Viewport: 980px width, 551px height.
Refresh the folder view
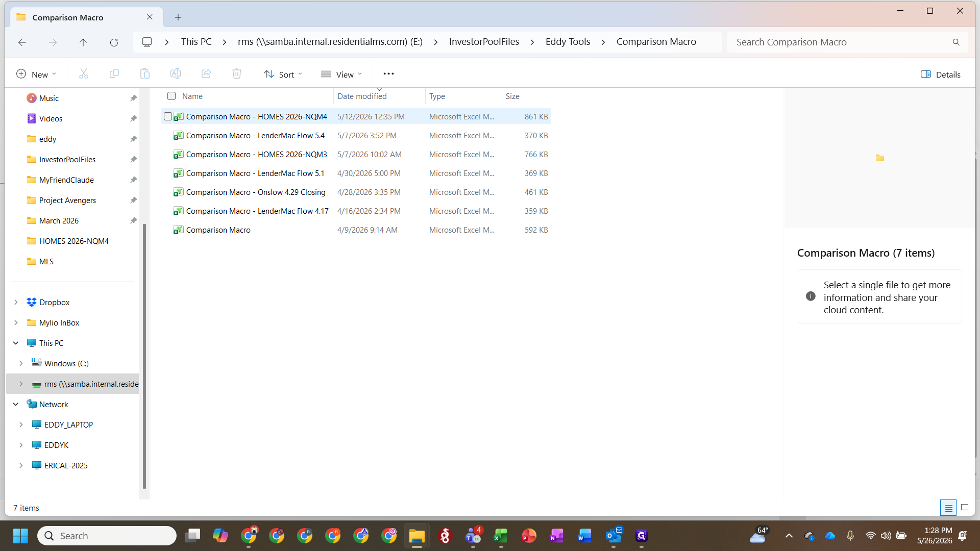pos(114,42)
